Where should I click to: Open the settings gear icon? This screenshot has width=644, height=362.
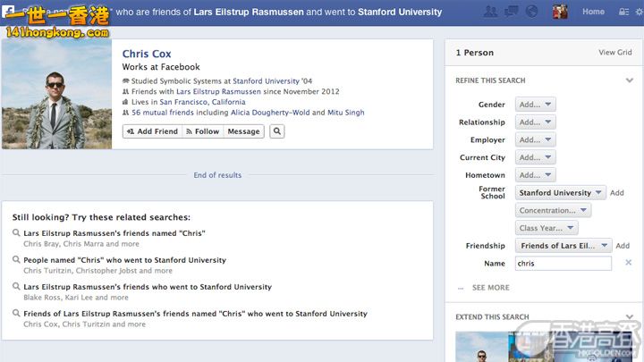point(639,12)
